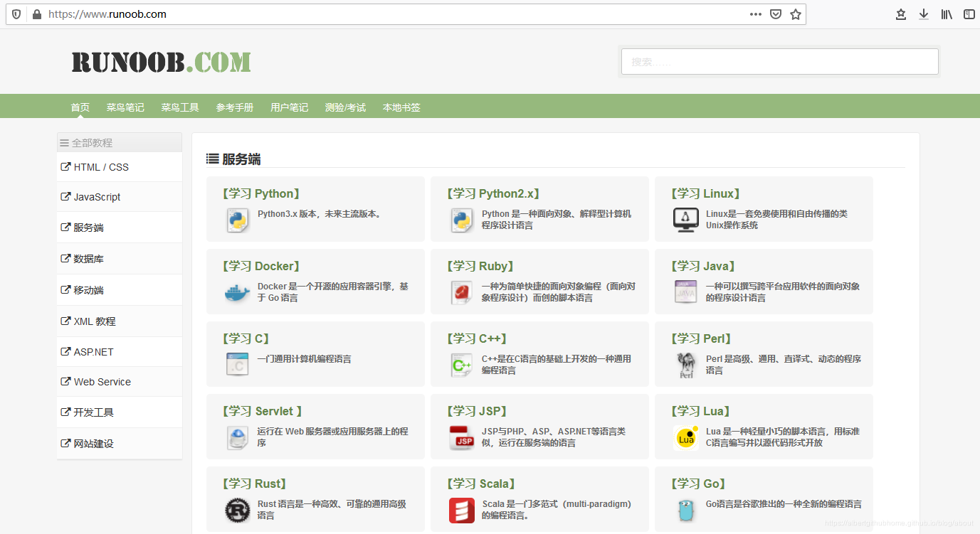The width and height of the screenshot is (980, 534).
Task: Open 移动端 sidebar category
Action: tap(120, 290)
